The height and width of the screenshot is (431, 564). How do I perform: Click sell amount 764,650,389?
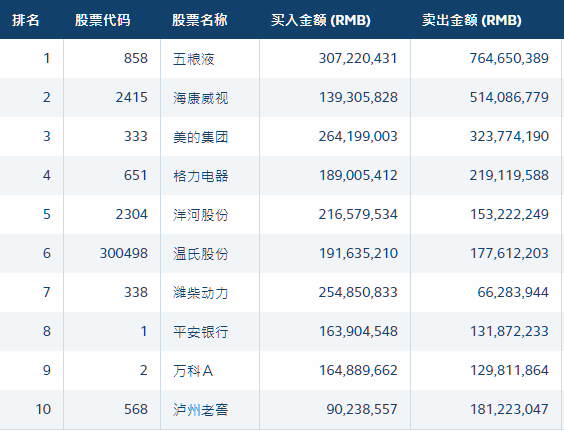pyautogui.click(x=509, y=58)
